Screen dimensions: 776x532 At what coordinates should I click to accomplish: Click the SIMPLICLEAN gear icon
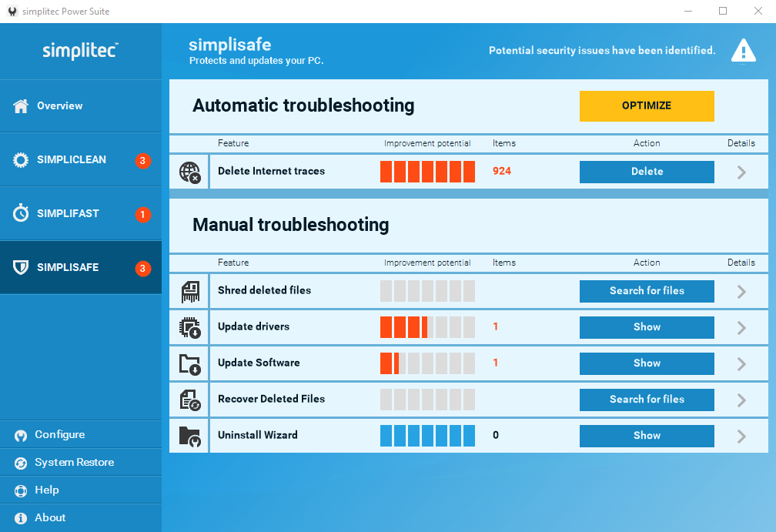(21, 160)
